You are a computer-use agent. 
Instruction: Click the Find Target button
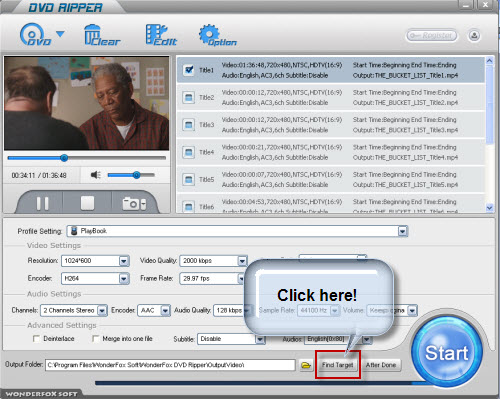[x=337, y=365]
